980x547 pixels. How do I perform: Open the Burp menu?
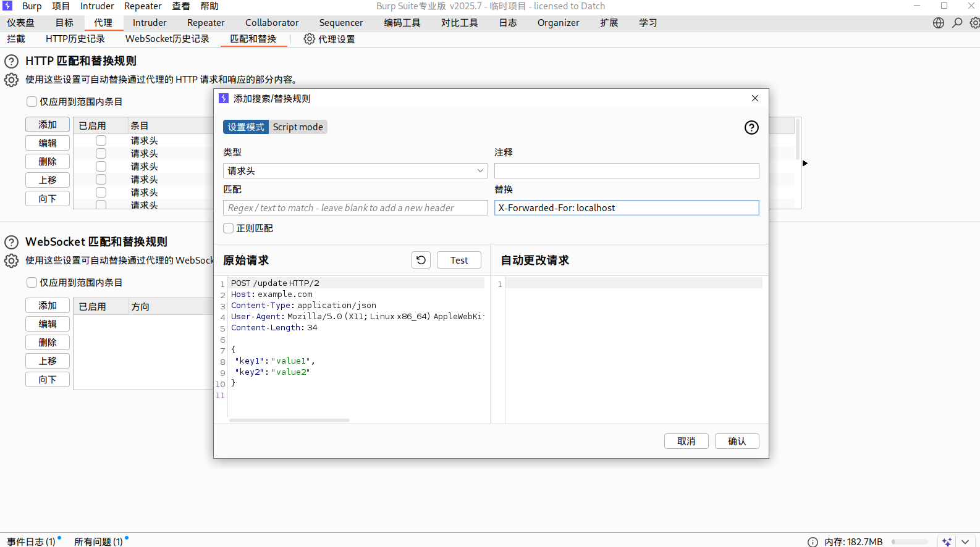point(32,6)
